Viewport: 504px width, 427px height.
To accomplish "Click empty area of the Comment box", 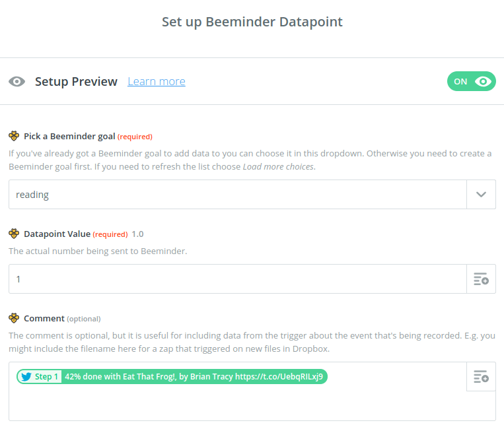I will tap(238, 404).
